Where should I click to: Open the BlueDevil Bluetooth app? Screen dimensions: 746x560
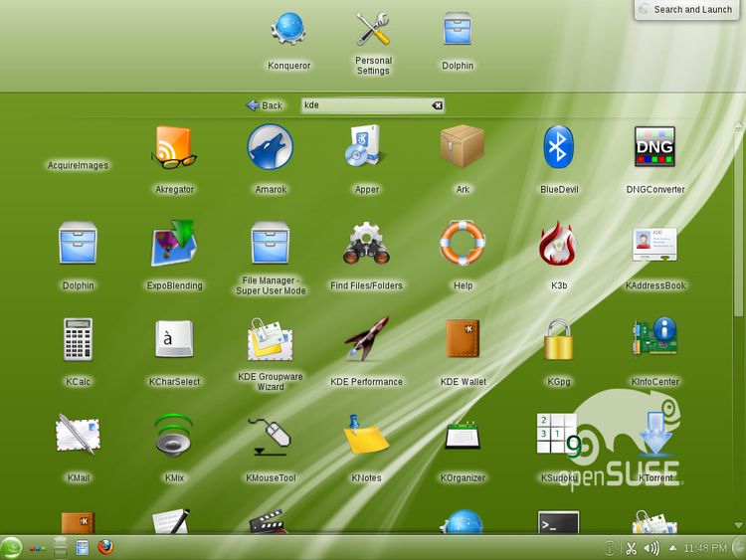pos(558,148)
